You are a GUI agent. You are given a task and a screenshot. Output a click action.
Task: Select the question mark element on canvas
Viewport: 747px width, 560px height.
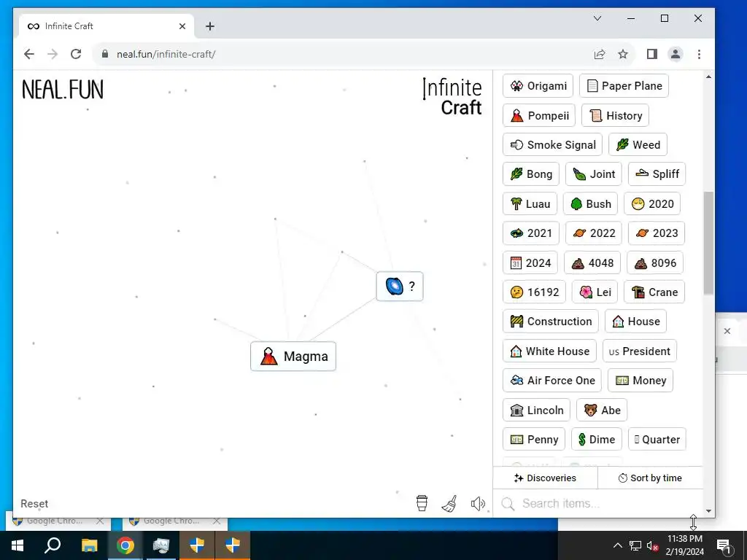tap(400, 286)
